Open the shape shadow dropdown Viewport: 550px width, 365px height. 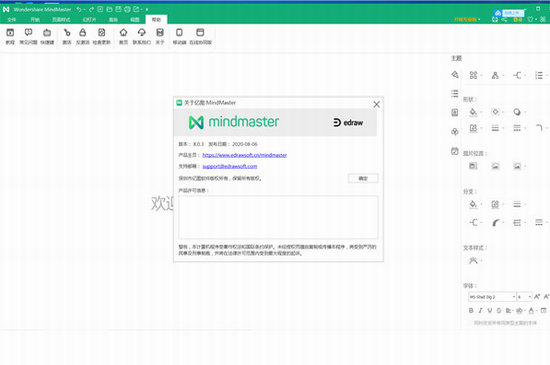tap(519, 112)
